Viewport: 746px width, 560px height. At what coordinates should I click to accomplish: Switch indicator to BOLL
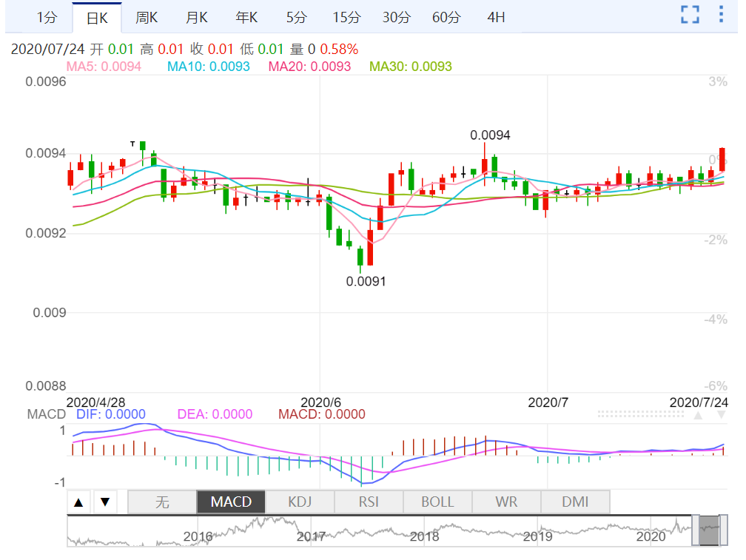tap(437, 502)
